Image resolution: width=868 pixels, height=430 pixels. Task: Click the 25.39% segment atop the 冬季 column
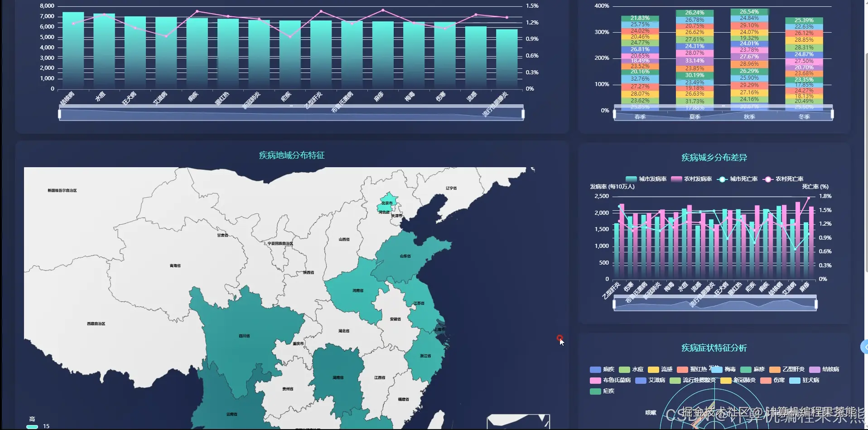pyautogui.click(x=804, y=20)
